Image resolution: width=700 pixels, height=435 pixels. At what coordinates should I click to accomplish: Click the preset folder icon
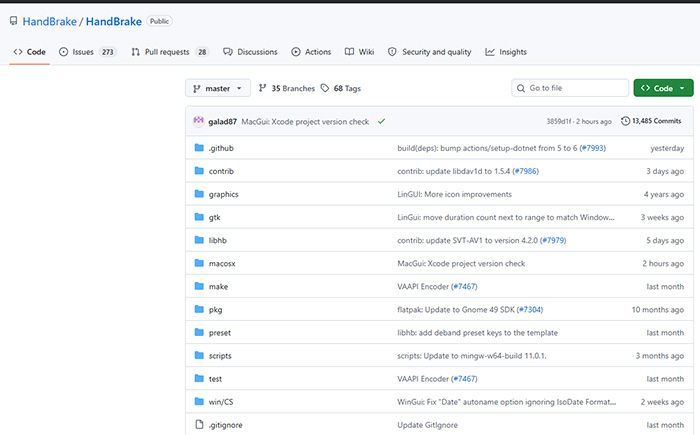click(x=199, y=332)
